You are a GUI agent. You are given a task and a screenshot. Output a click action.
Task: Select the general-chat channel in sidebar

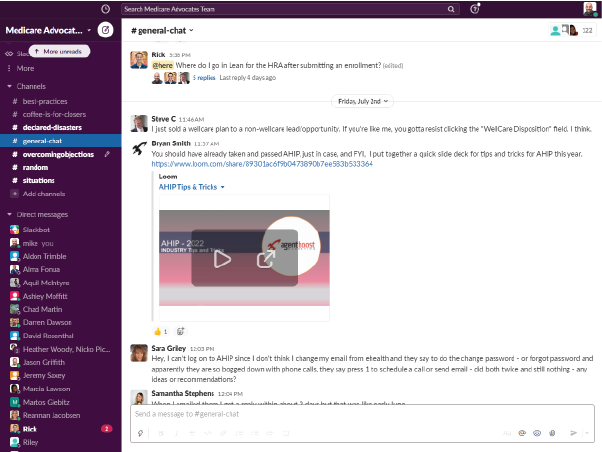[61, 141]
